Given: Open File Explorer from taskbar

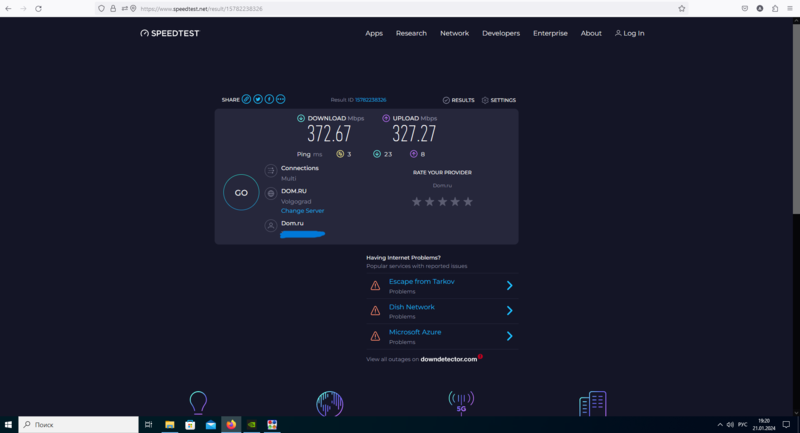Looking at the screenshot, I should 169,424.
